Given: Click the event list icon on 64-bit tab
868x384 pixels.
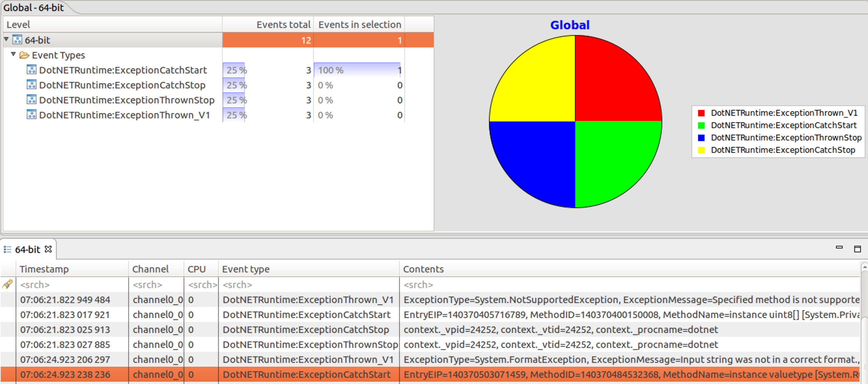Looking at the screenshot, I should click(x=7, y=249).
